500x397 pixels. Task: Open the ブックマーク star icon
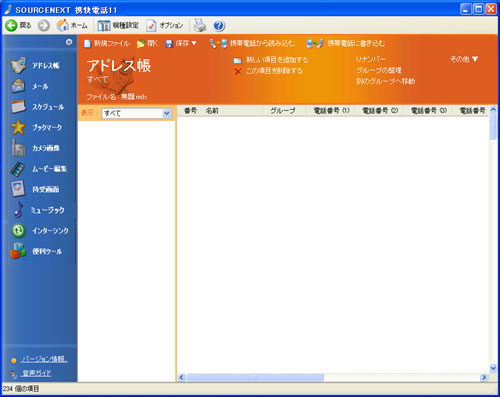[18, 127]
